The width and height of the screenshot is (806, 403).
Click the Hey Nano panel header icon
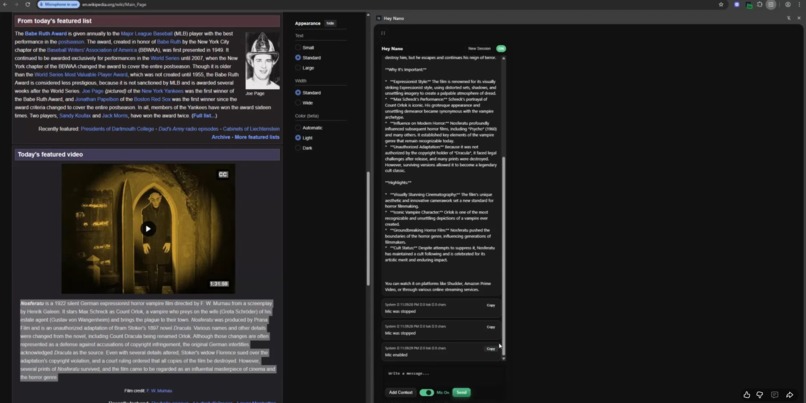[x=379, y=18]
